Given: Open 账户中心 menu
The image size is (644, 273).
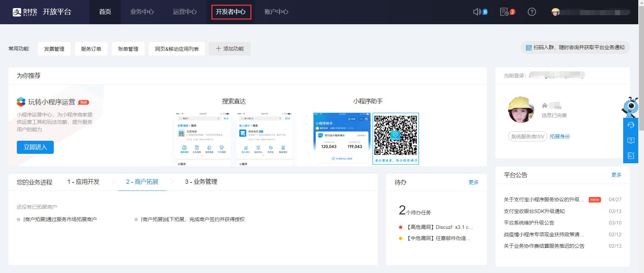Looking at the screenshot, I should coord(276,12).
